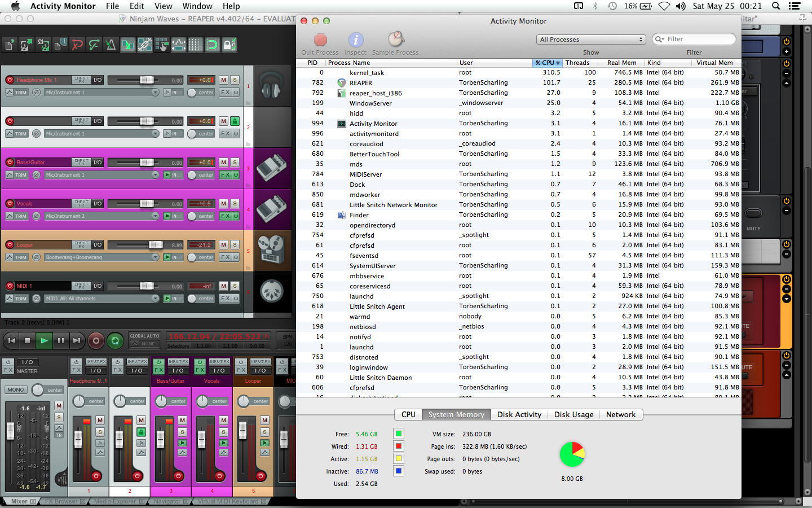Click Inspect icon in Activity Monitor
Screen dimensions: 812x508
coord(356,40)
